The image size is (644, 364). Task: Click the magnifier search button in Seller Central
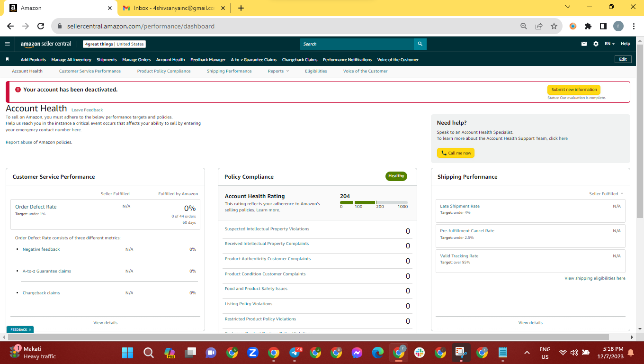click(420, 44)
